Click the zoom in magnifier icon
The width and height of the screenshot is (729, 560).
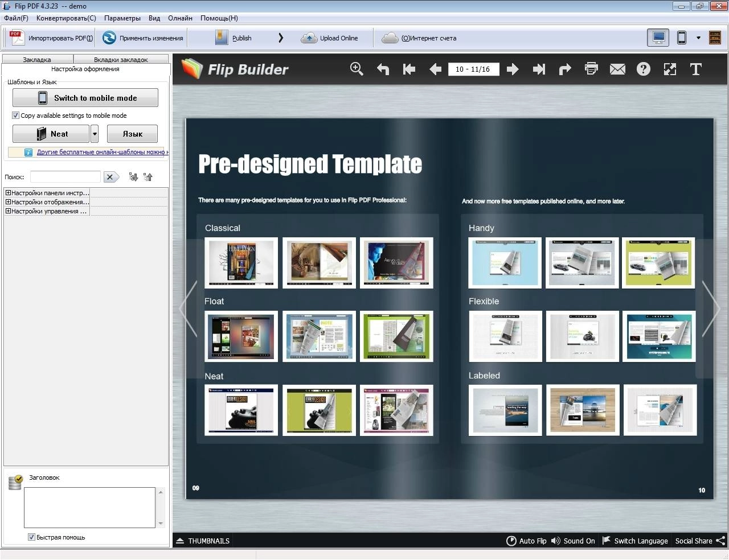pos(357,69)
